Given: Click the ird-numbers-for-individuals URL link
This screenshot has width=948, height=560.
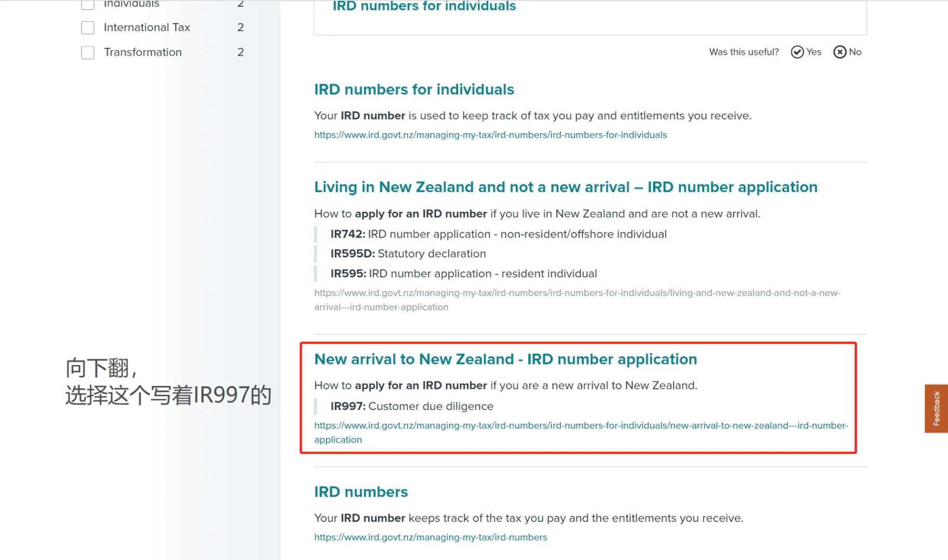Looking at the screenshot, I should 490,135.
